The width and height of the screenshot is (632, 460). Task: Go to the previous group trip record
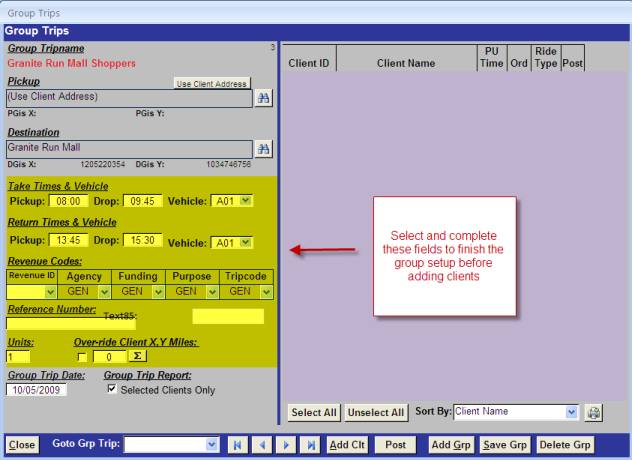262,444
